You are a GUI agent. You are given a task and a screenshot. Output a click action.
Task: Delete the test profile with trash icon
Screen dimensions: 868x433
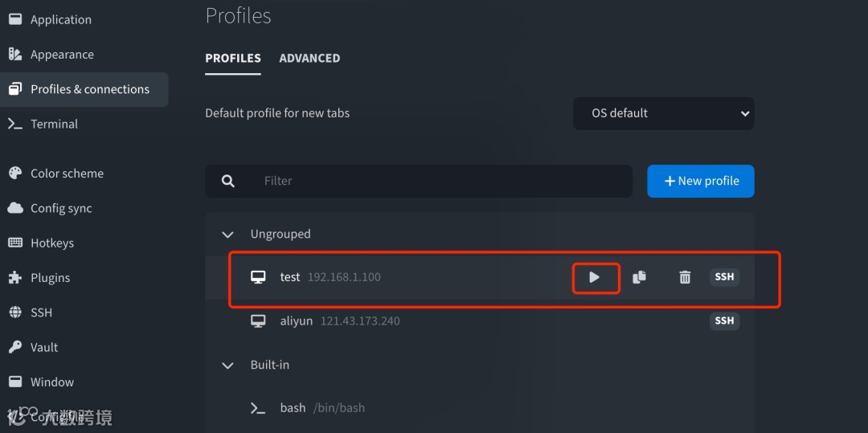point(685,277)
